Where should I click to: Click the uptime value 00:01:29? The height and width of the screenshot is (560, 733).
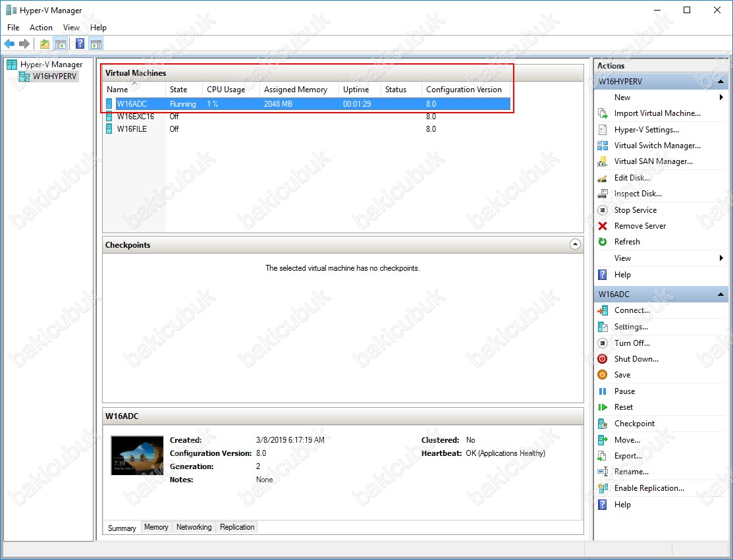pyautogui.click(x=357, y=104)
